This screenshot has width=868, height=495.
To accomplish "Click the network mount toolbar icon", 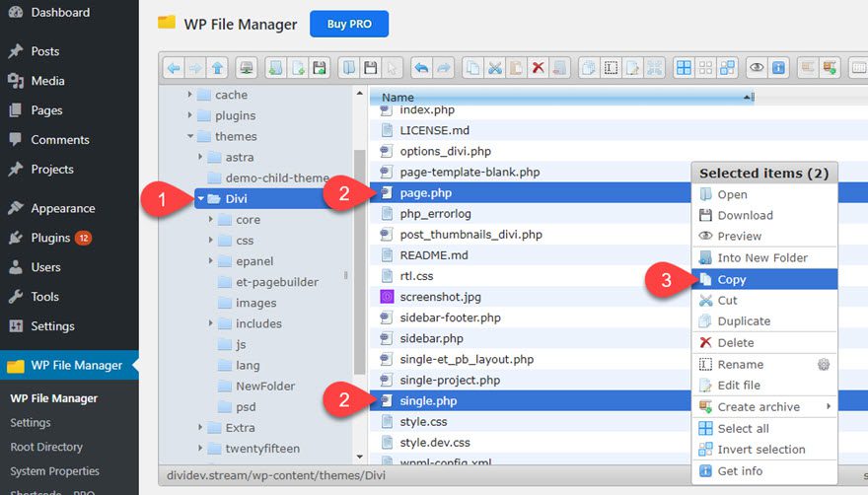I will tap(247, 68).
